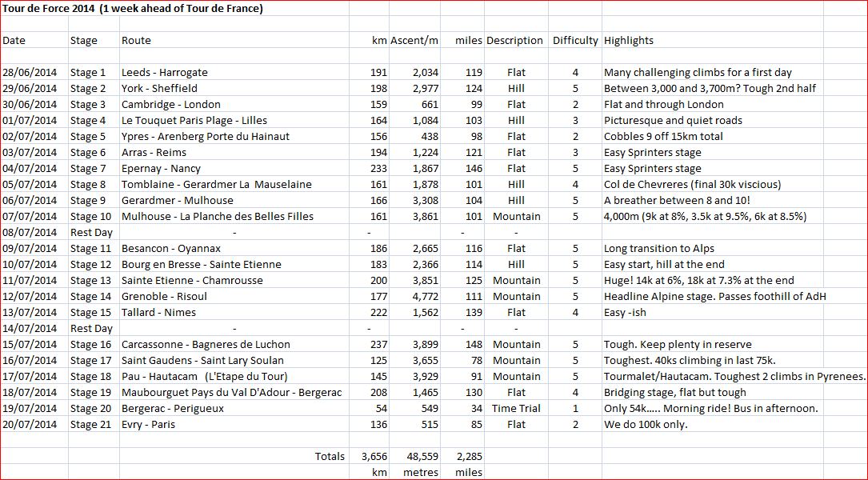Click the 'Besancon - Oyannax' route cell
Image resolution: width=868 pixels, height=480 pixels.
click(x=171, y=249)
